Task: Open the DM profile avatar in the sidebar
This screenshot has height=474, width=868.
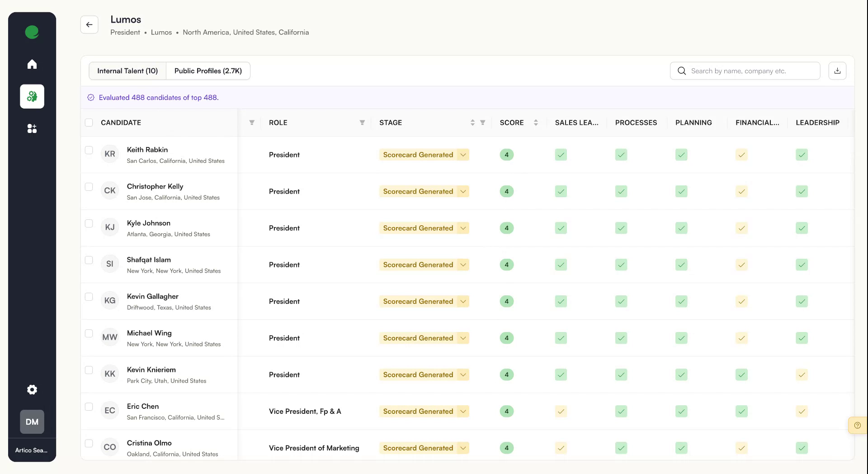Action: 32,422
